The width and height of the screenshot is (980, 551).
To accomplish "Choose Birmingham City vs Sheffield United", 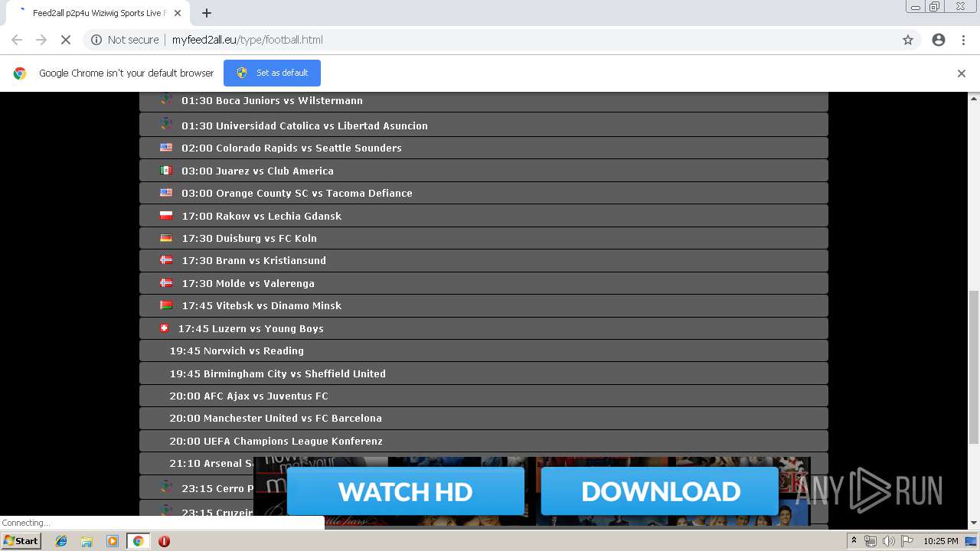I will (x=277, y=373).
